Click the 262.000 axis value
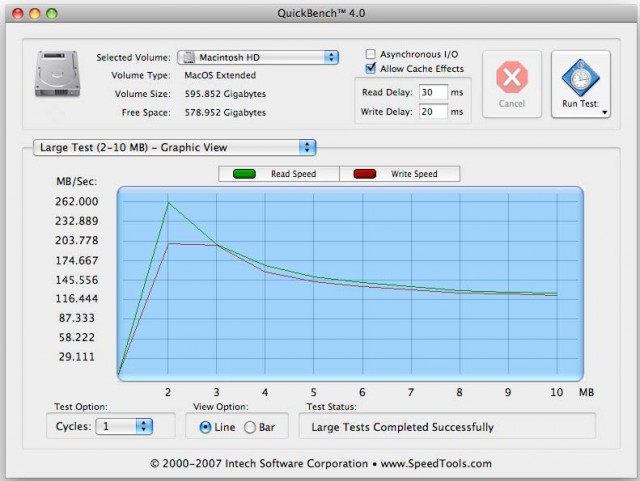 (x=77, y=201)
